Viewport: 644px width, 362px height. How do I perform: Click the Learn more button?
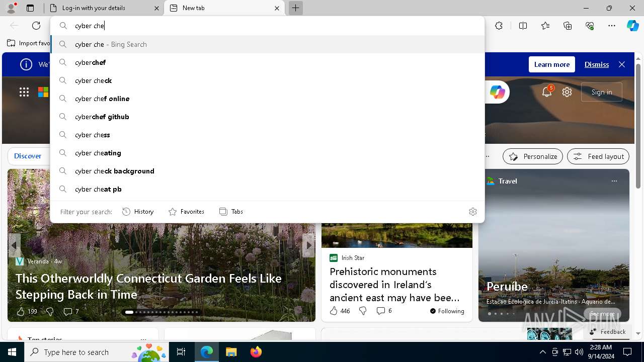coord(552,64)
